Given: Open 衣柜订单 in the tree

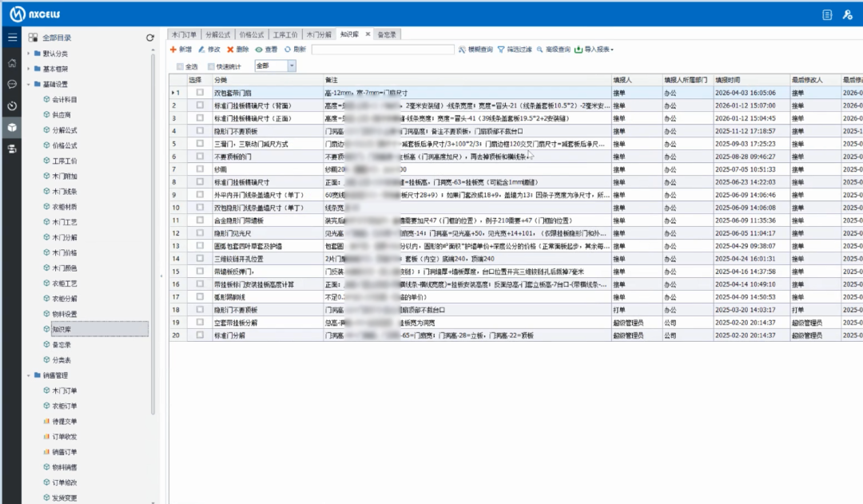Looking at the screenshot, I should (65, 406).
